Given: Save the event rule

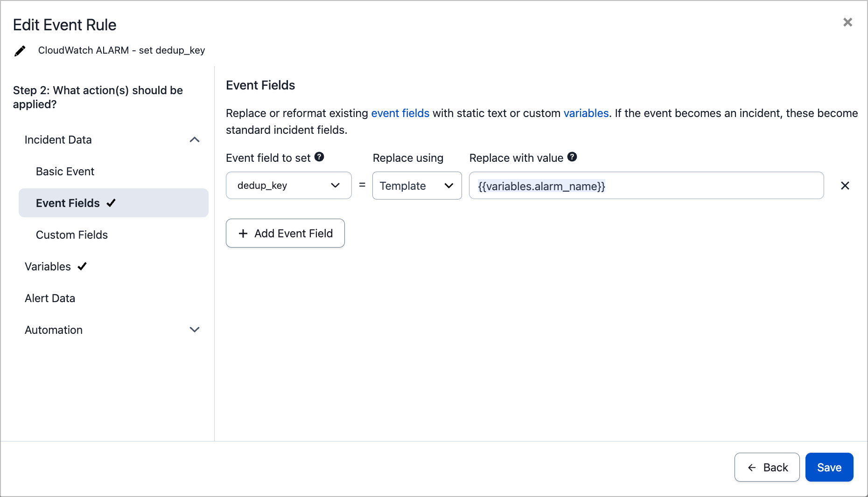Looking at the screenshot, I should pyautogui.click(x=829, y=468).
